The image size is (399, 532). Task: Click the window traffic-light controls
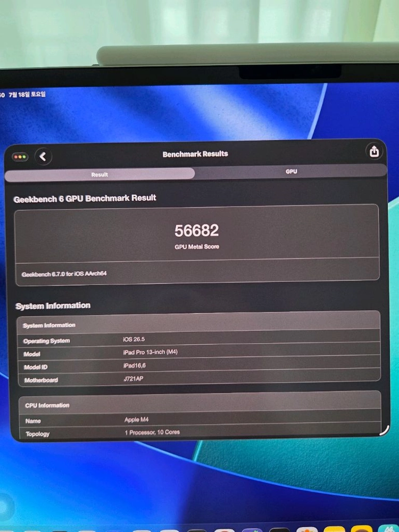pyautogui.click(x=20, y=157)
